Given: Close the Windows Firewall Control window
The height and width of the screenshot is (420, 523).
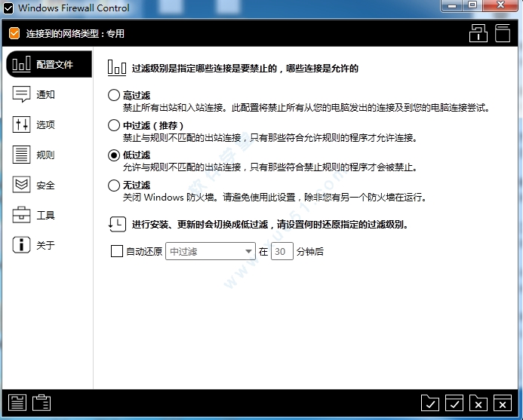Looking at the screenshot, I should tap(500, 6).
